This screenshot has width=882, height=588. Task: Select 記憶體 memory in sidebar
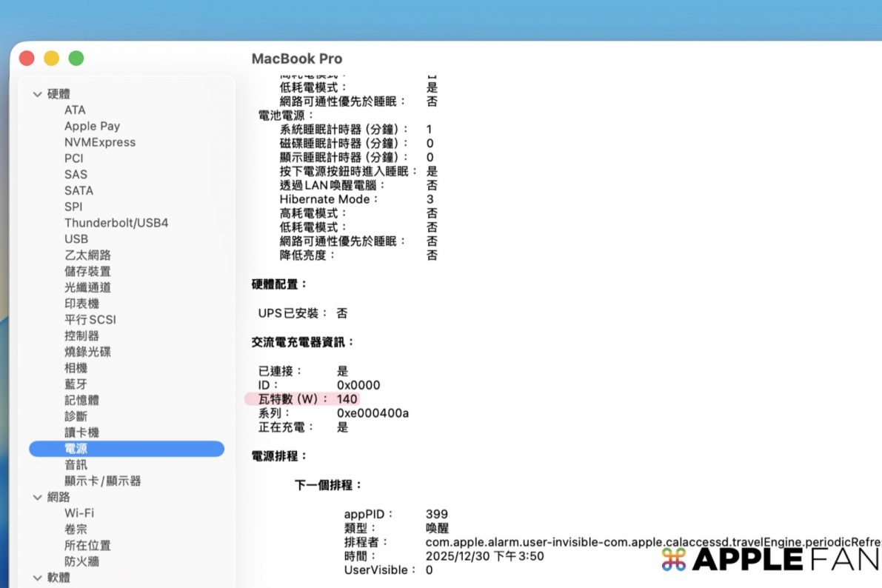(x=81, y=401)
